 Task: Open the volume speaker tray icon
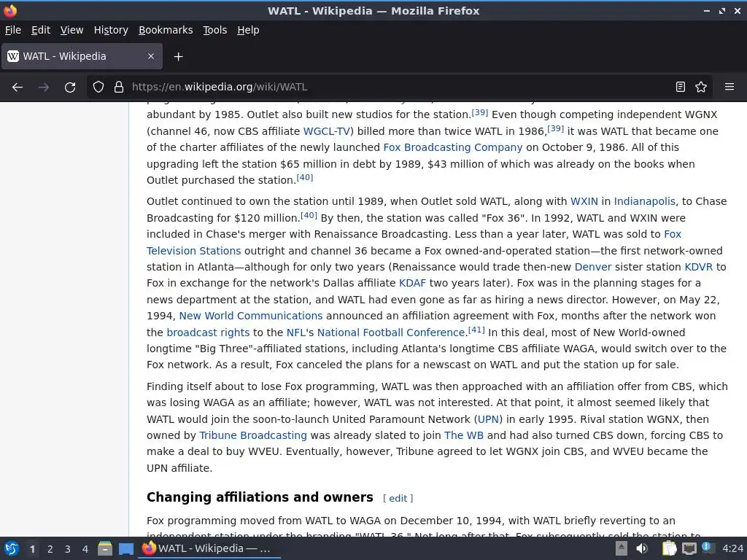tap(642, 548)
